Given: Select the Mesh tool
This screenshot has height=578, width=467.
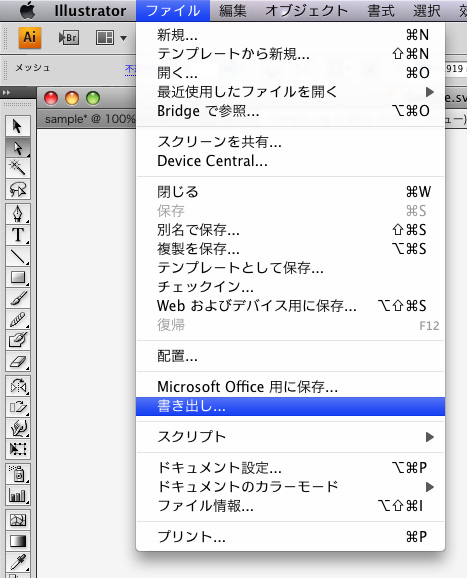Looking at the screenshot, I should click(x=17, y=520).
